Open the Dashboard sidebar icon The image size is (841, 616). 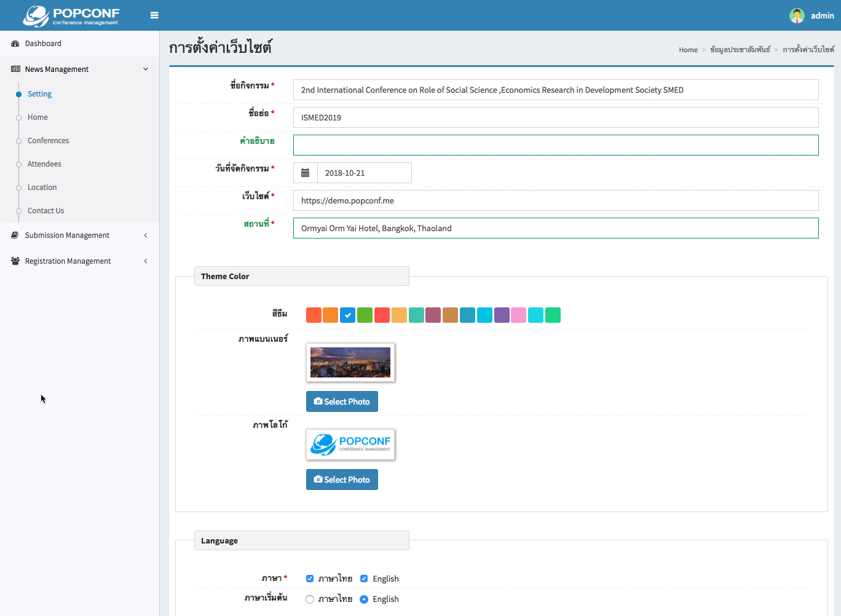click(x=15, y=44)
